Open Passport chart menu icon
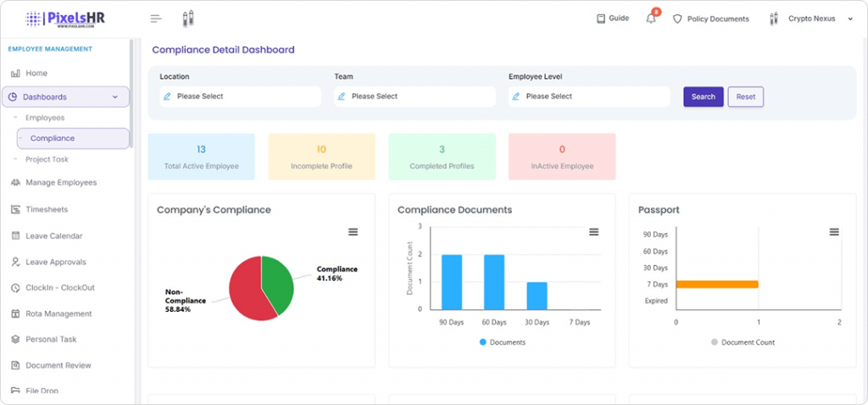868x405 pixels. pos(834,232)
